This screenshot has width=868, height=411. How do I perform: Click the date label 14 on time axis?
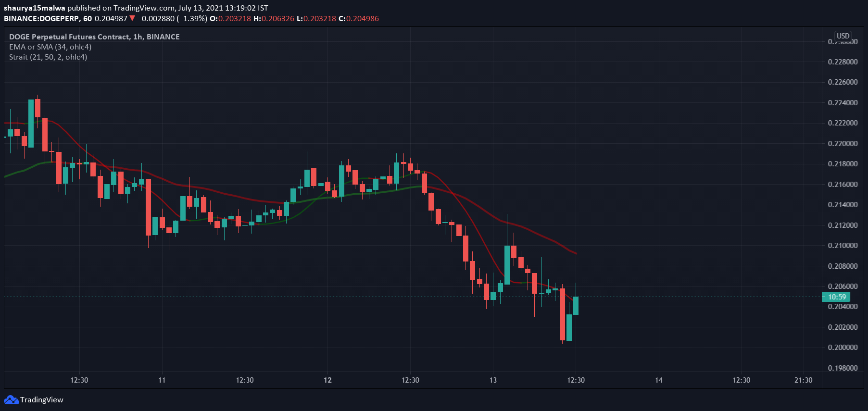(x=658, y=380)
